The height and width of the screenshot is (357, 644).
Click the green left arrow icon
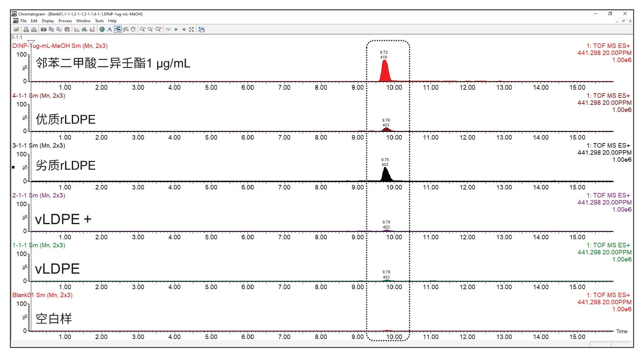click(176, 29)
